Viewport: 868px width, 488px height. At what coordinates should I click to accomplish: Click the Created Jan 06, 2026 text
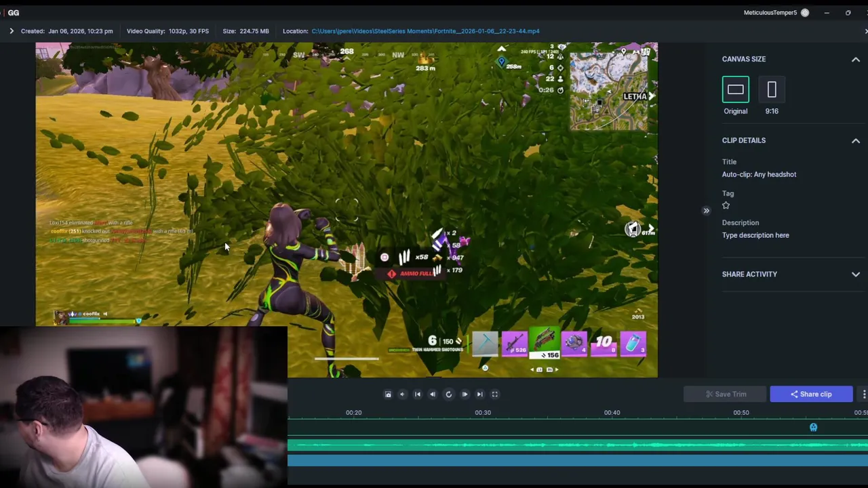coord(66,31)
